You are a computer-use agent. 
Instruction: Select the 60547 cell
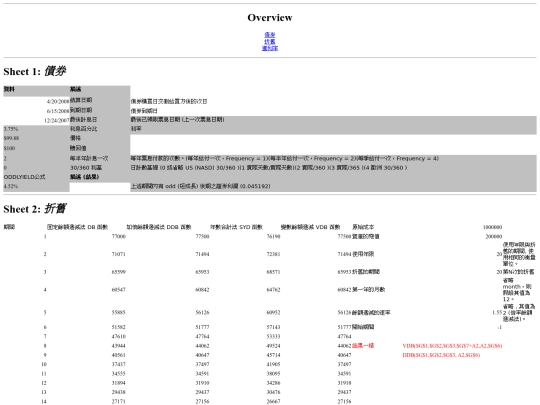click(118, 290)
